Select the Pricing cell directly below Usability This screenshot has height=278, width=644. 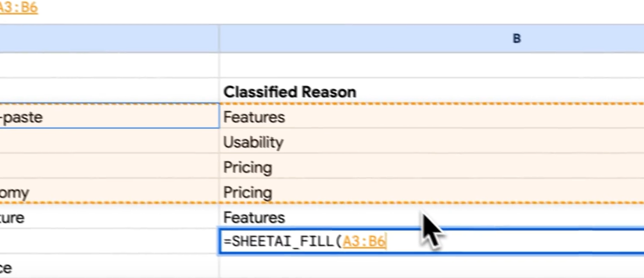248,168
